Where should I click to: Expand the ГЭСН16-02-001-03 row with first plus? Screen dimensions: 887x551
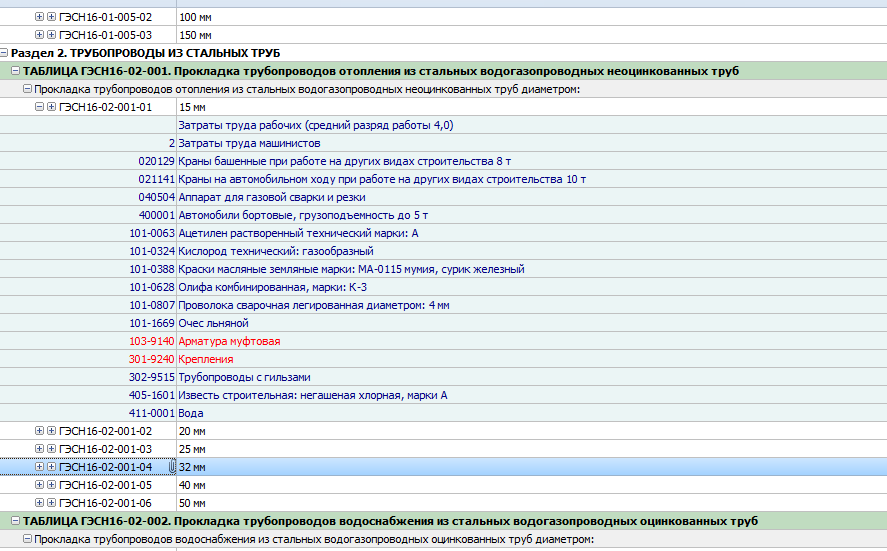39,449
